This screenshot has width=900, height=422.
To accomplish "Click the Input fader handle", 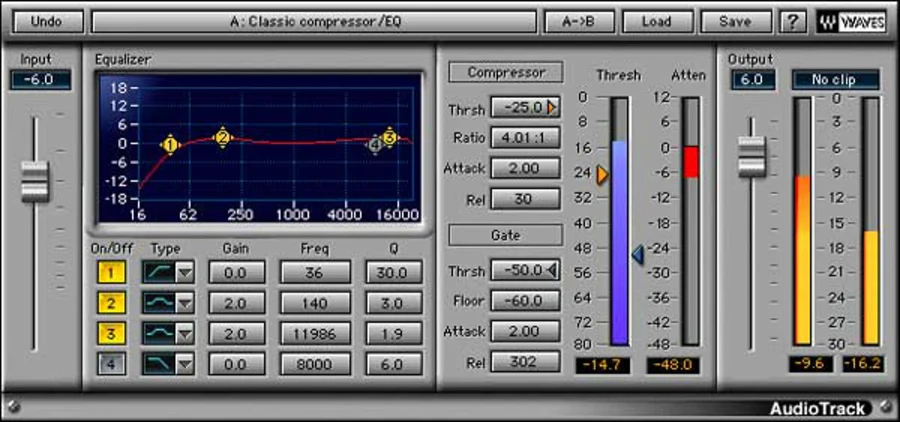I will 35,181.
